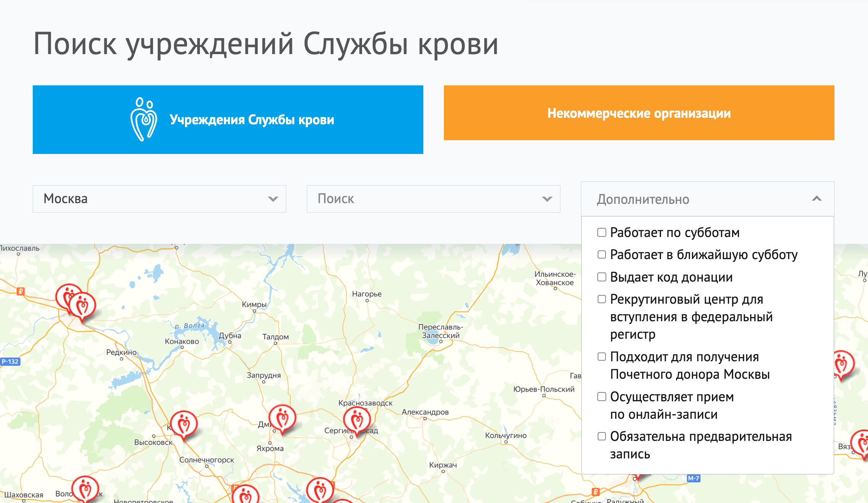The width and height of the screenshot is (868, 503).
Task: Click the Запрудня map label
Action: [264, 375]
